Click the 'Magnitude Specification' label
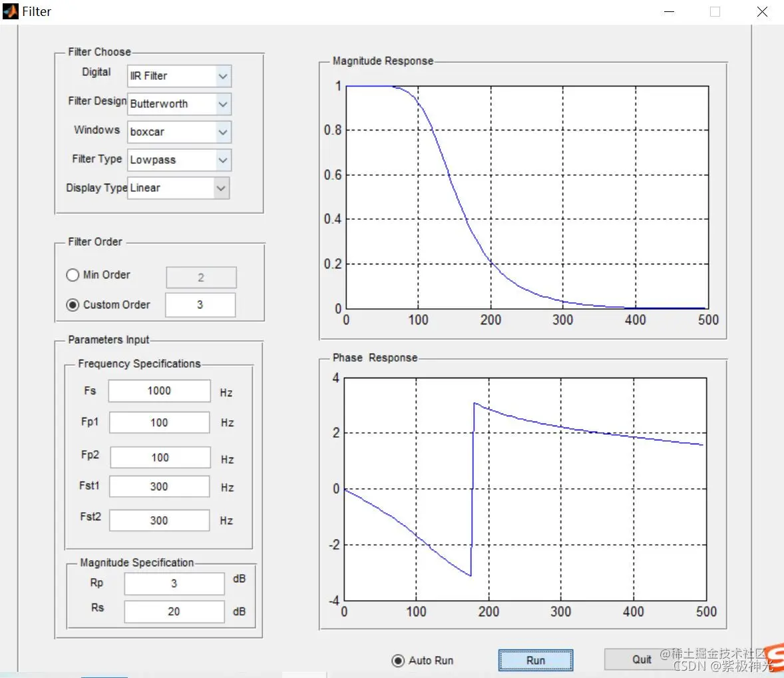 point(136,563)
